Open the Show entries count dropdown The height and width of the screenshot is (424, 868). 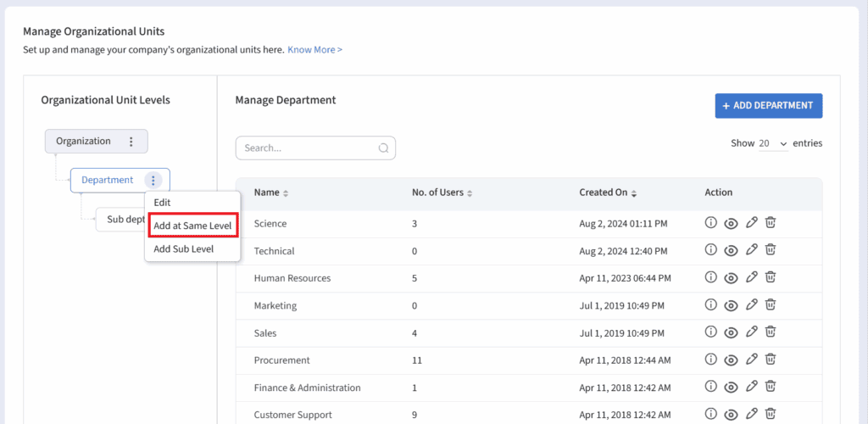(772, 144)
